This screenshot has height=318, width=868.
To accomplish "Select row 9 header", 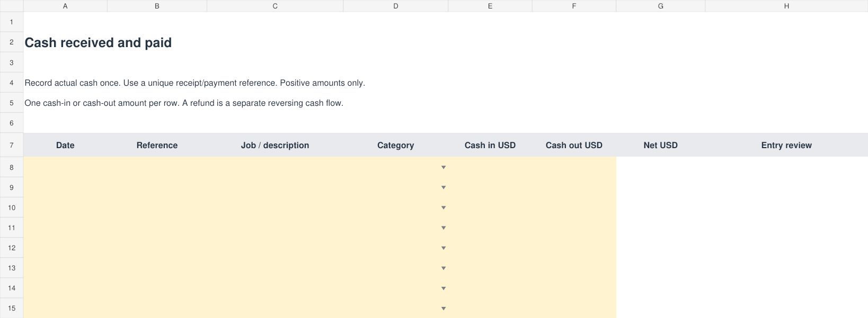I will tap(12, 187).
